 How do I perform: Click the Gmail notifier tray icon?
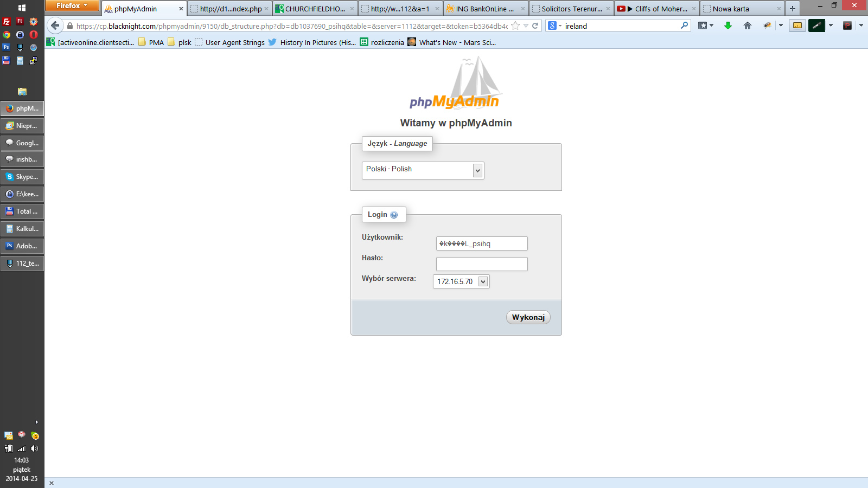coord(22,435)
